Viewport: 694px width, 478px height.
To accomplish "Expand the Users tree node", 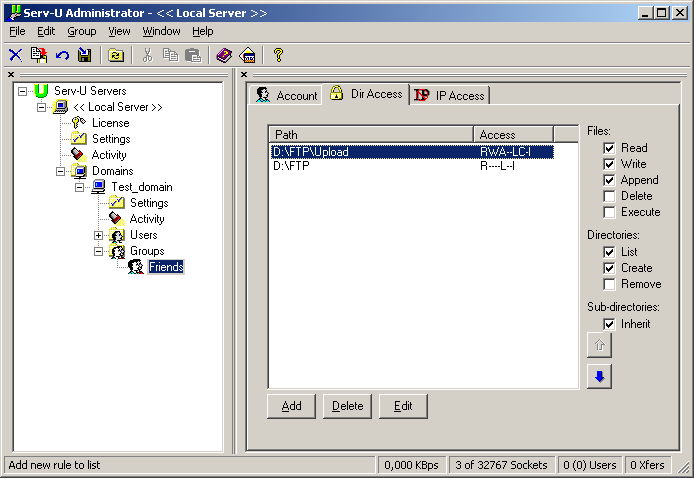I will pyautogui.click(x=99, y=235).
